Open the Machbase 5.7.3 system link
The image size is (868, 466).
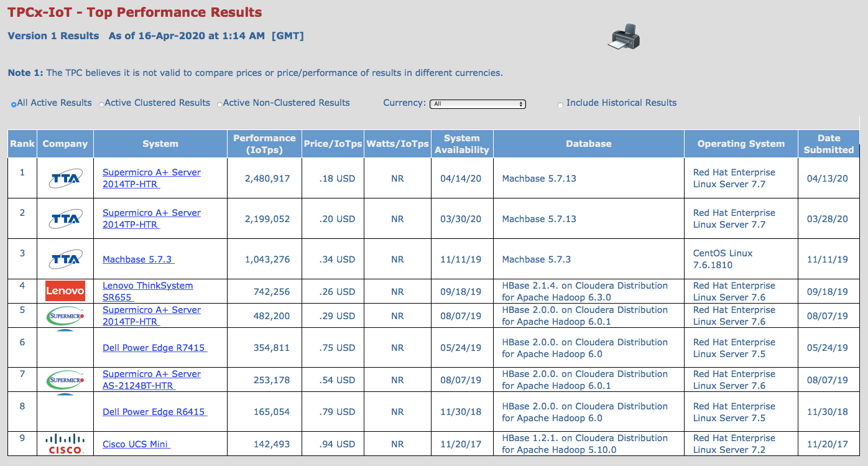point(138,259)
